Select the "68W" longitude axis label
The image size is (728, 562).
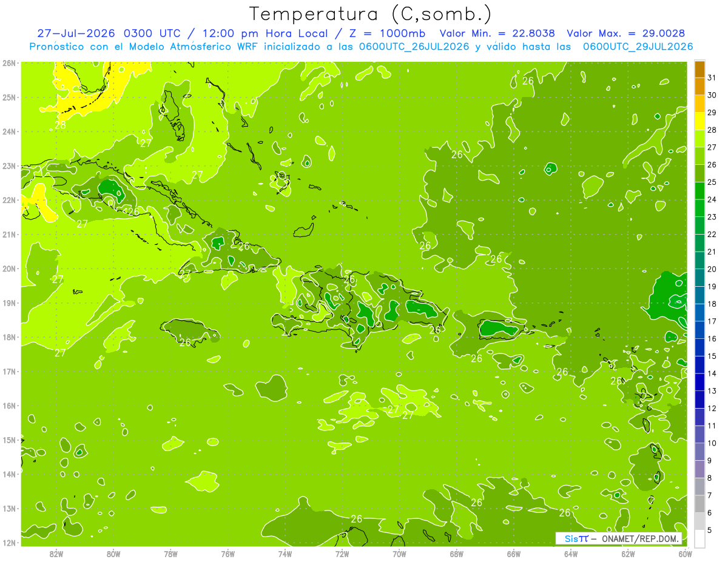click(x=456, y=554)
